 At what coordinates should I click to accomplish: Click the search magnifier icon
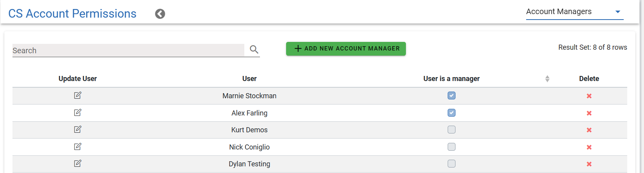[x=254, y=49]
